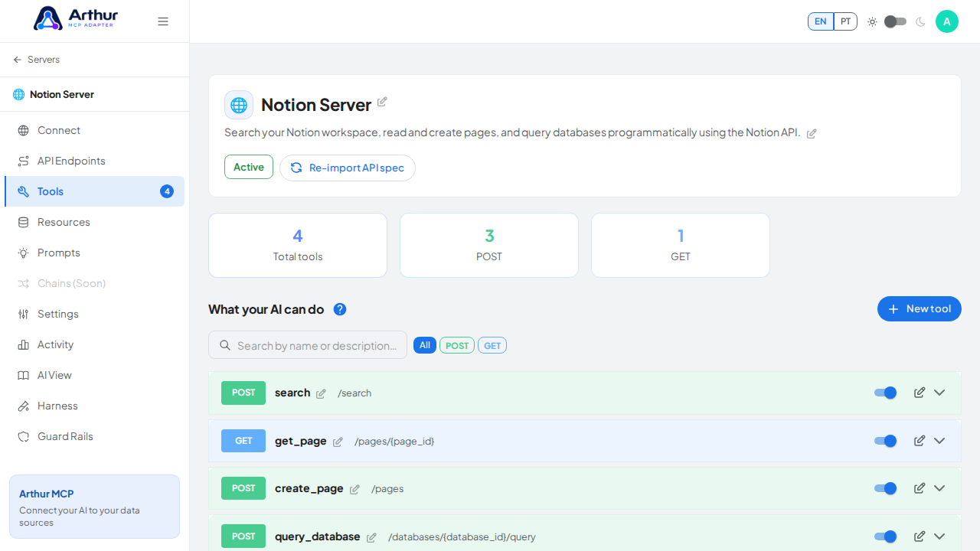The width and height of the screenshot is (980, 551).
Task: Collapse sidebar with hamburger menu icon
Action: pos(163,21)
